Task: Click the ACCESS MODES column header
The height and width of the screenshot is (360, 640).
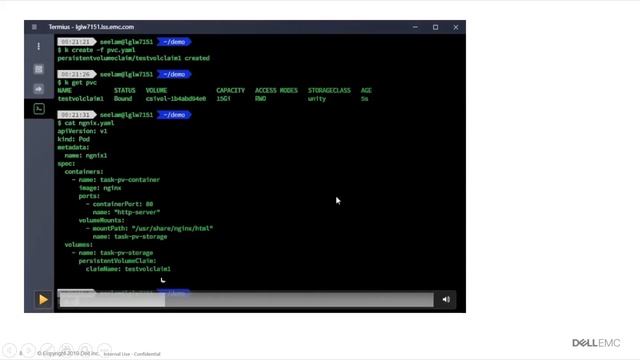Action: pyautogui.click(x=276, y=91)
